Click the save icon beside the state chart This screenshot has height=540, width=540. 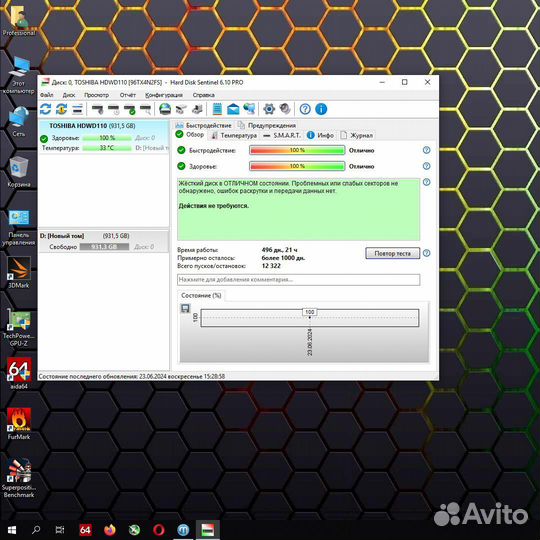(x=185, y=308)
